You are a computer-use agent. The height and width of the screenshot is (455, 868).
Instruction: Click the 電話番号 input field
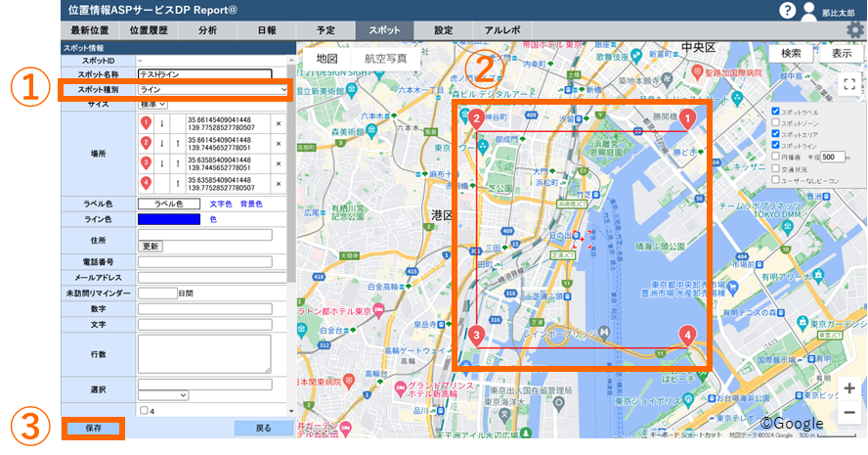tap(205, 261)
